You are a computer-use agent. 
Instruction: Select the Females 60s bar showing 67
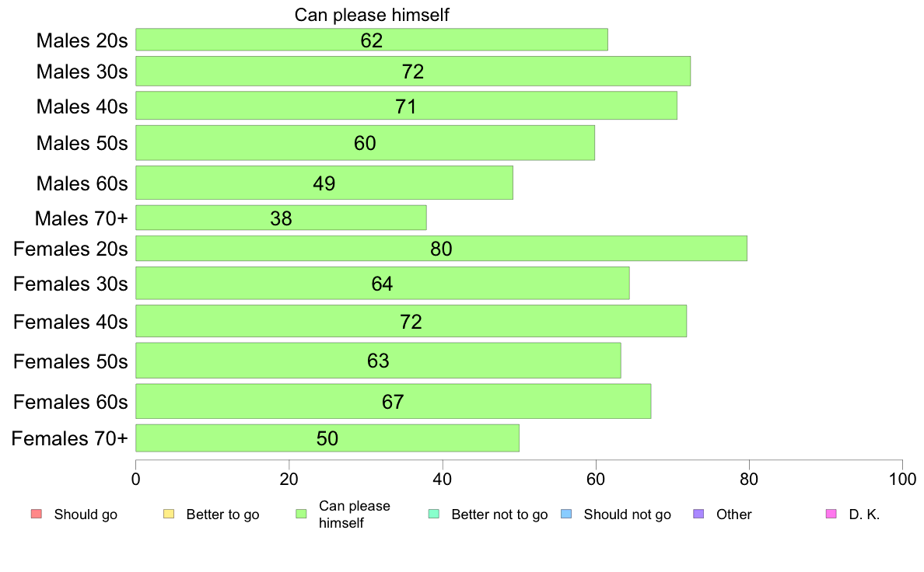click(x=394, y=401)
